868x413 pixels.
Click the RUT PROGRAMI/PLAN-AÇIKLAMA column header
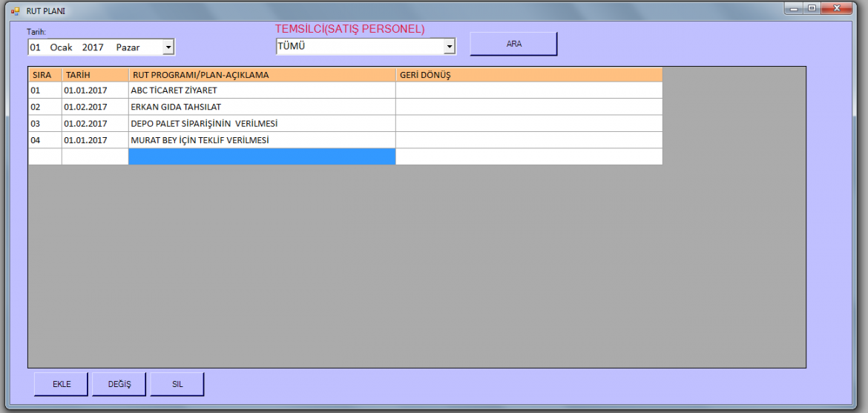(261, 75)
